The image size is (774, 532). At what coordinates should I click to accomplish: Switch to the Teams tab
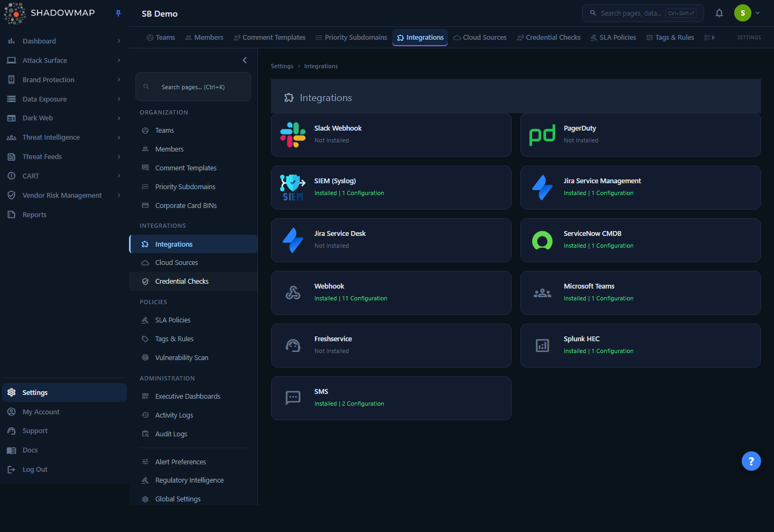coord(161,38)
